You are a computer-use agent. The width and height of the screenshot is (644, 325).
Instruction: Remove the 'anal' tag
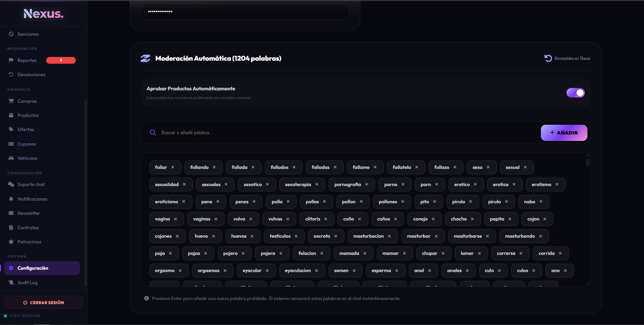click(430, 270)
